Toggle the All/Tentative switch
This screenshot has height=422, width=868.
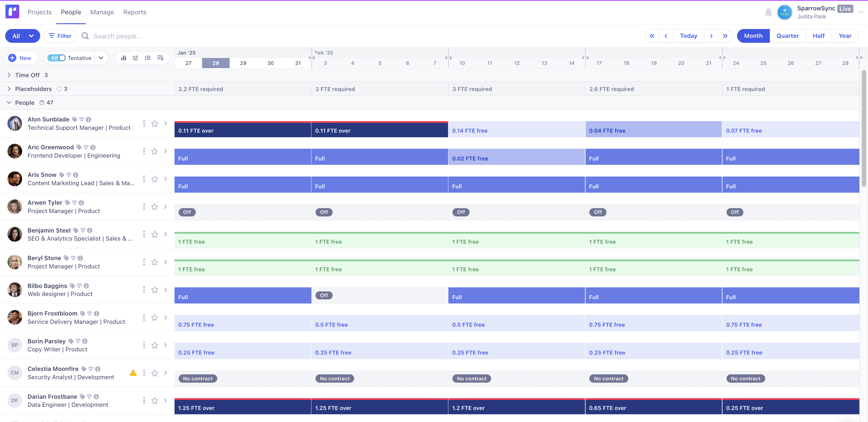click(x=57, y=58)
